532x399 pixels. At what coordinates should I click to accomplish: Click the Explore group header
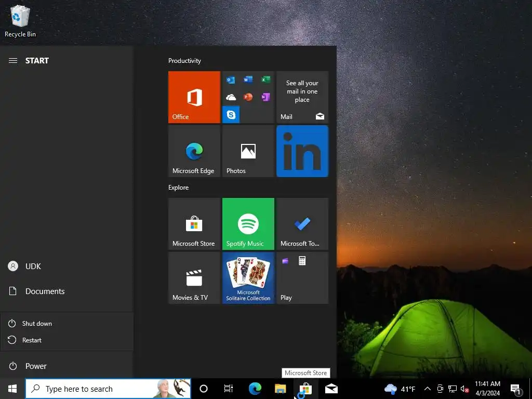[179, 188]
